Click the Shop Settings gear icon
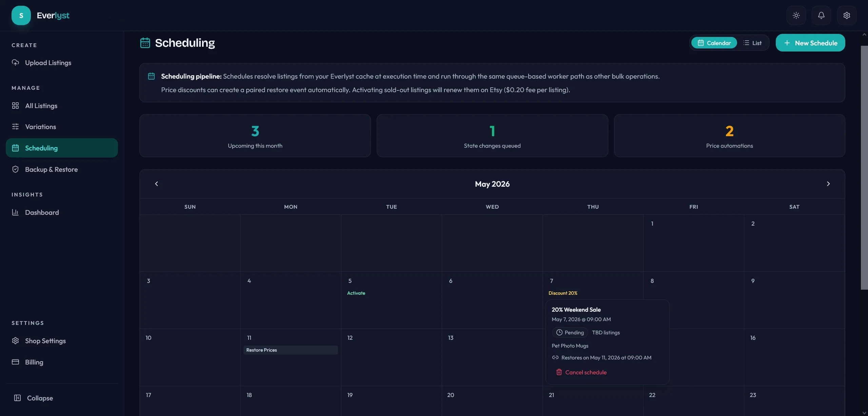The height and width of the screenshot is (416, 868). point(15,341)
